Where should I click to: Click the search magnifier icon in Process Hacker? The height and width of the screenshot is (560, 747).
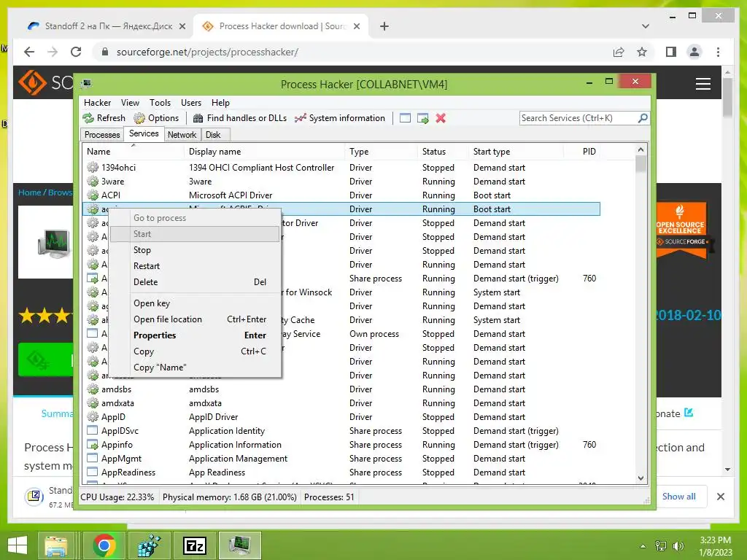(643, 117)
